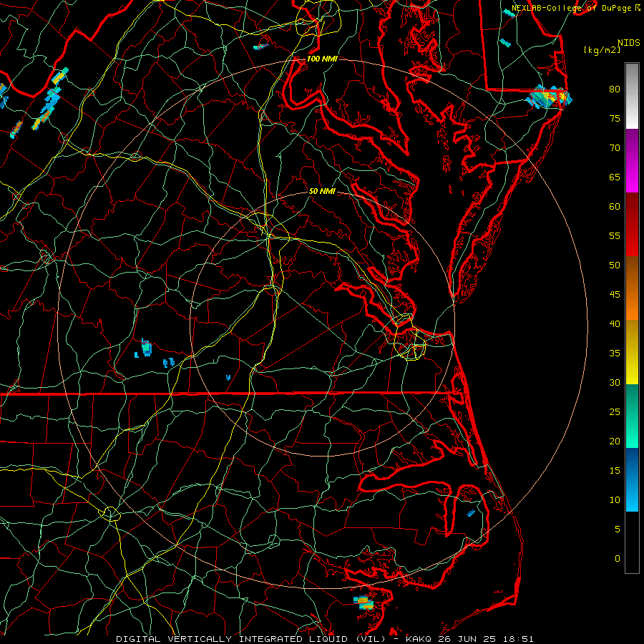Click the 30 value on the scale
This screenshot has height=644, width=644.
click(615, 382)
